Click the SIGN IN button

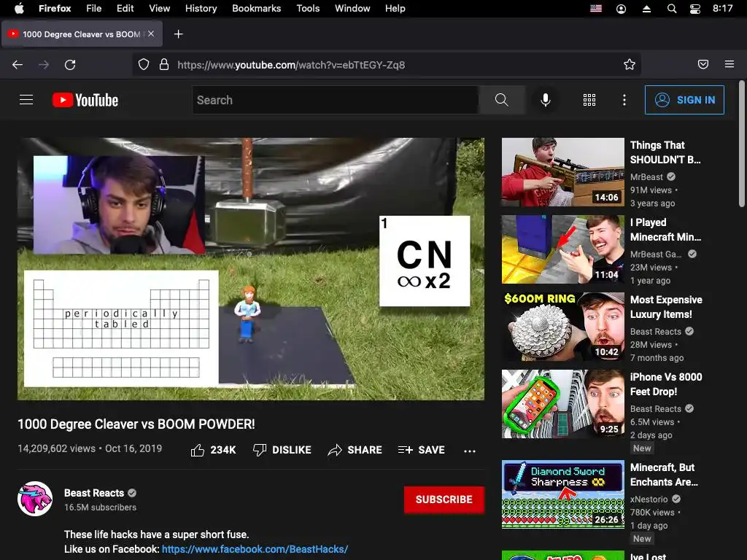[x=684, y=100]
